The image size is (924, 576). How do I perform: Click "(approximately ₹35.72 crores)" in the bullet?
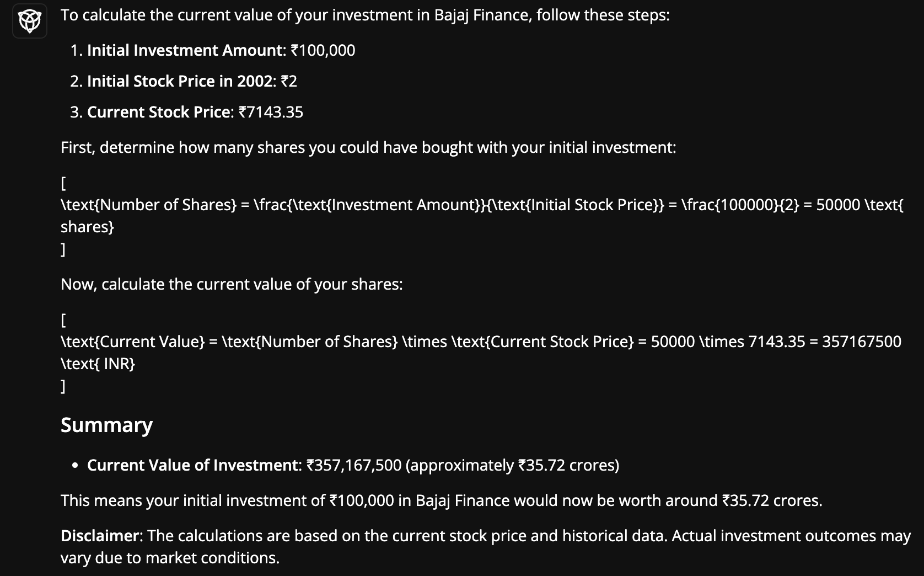(x=512, y=465)
